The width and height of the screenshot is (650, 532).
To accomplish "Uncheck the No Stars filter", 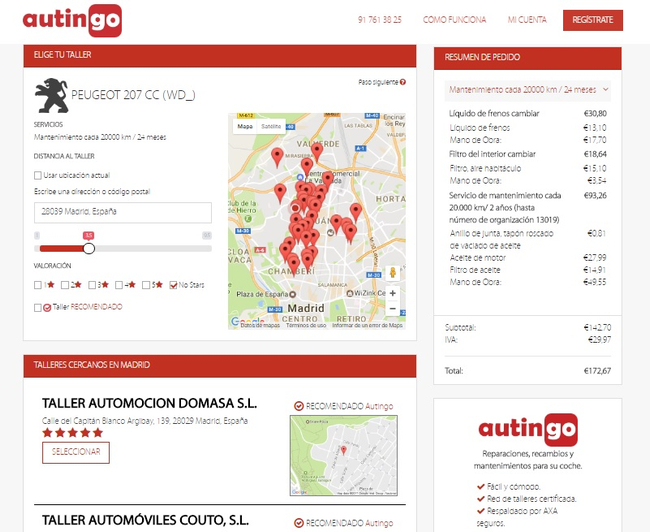I will coord(173,285).
